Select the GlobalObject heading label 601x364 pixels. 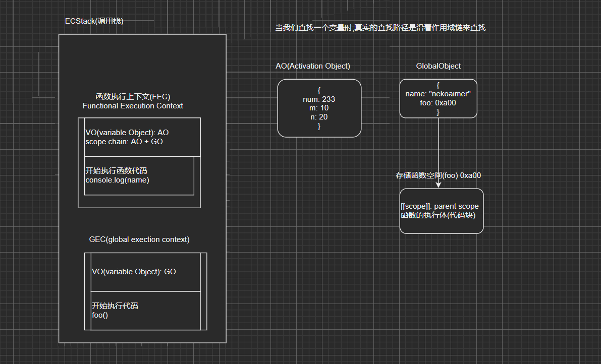[438, 66]
